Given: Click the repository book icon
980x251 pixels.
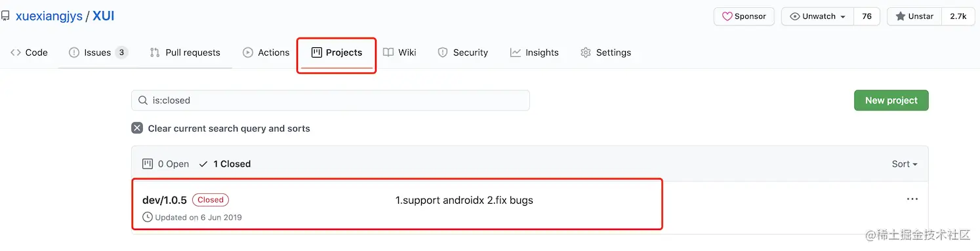Looking at the screenshot, I should click(x=5, y=16).
